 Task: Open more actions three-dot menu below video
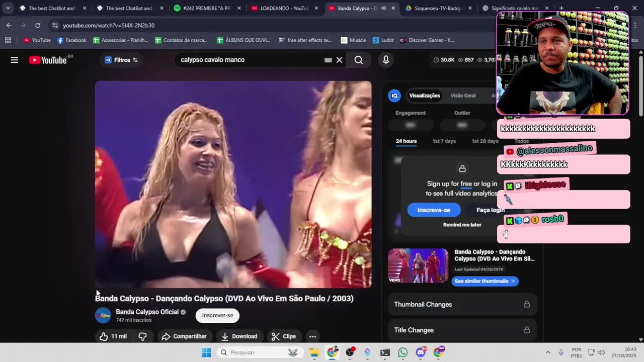coord(312,336)
